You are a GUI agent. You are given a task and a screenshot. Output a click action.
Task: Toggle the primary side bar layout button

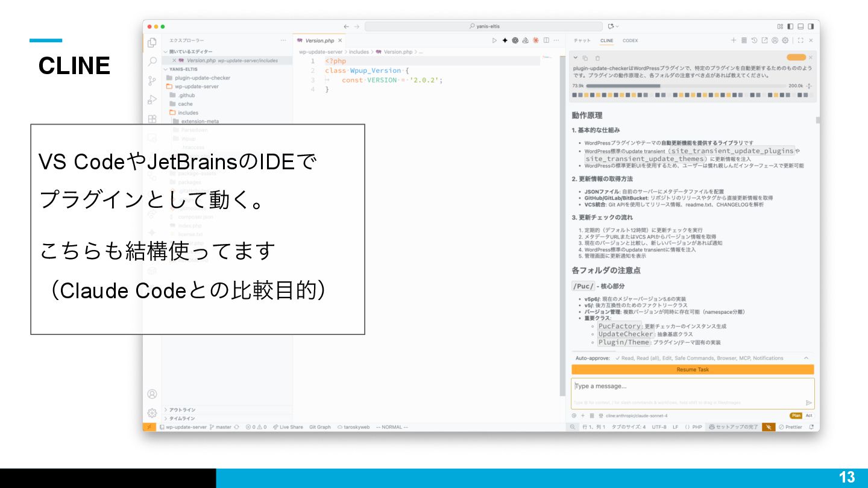coord(790,27)
